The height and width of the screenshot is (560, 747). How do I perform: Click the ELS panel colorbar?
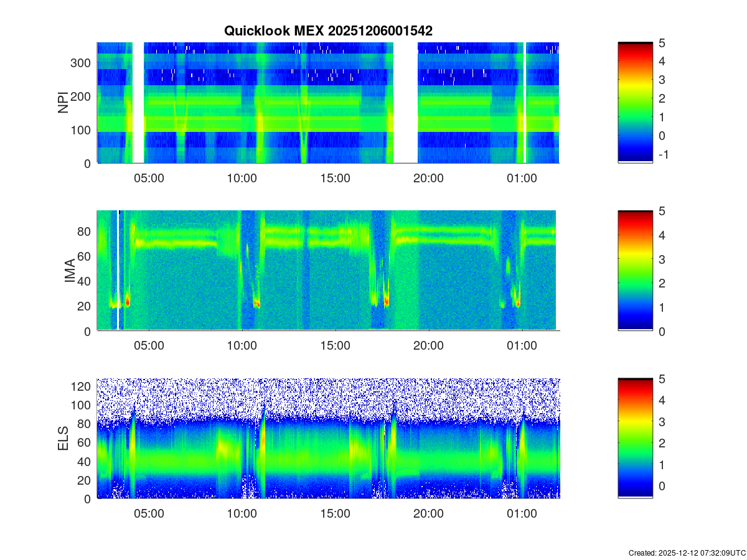click(x=635, y=438)
